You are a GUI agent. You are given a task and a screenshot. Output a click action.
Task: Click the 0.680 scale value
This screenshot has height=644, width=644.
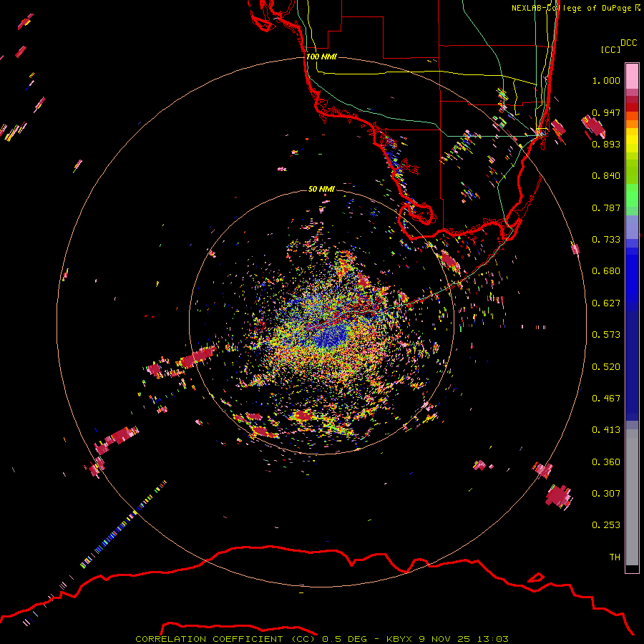pyautogui.click(x=606, y=271)
